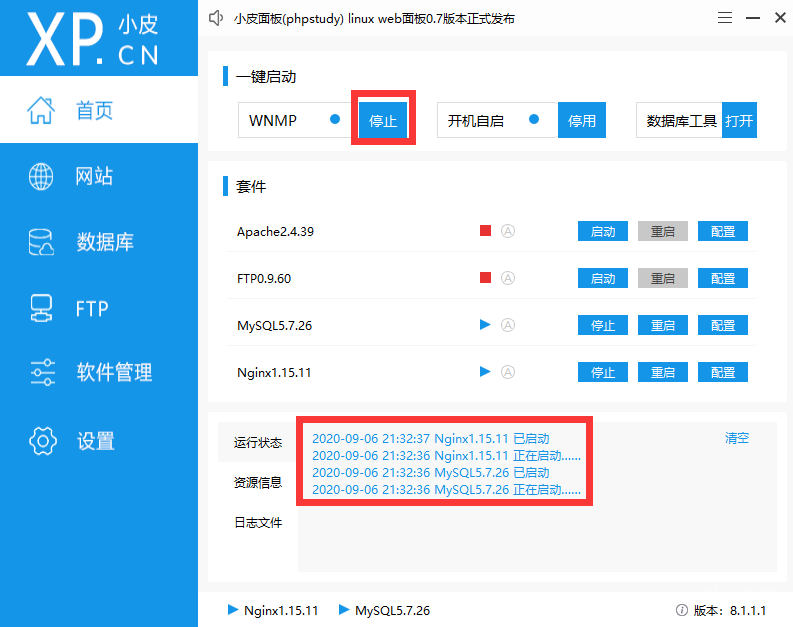
Task: Switch to 运行状态 tab
Action: pyautogui.click(x=257, y=442)
